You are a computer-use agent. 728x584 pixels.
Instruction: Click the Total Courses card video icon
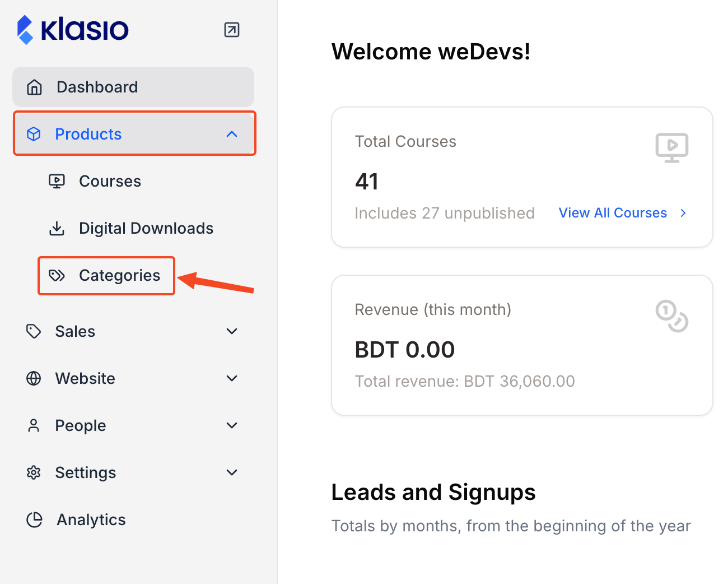[672, 147]
